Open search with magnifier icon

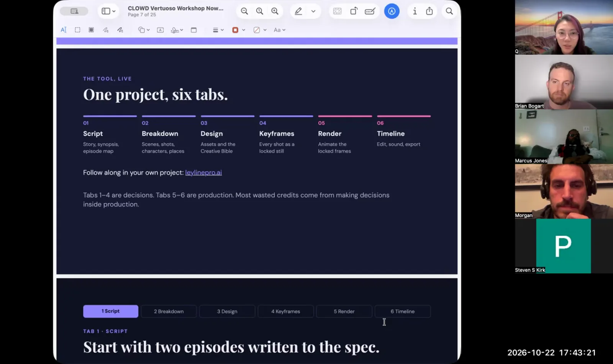[x=449, y=11]
